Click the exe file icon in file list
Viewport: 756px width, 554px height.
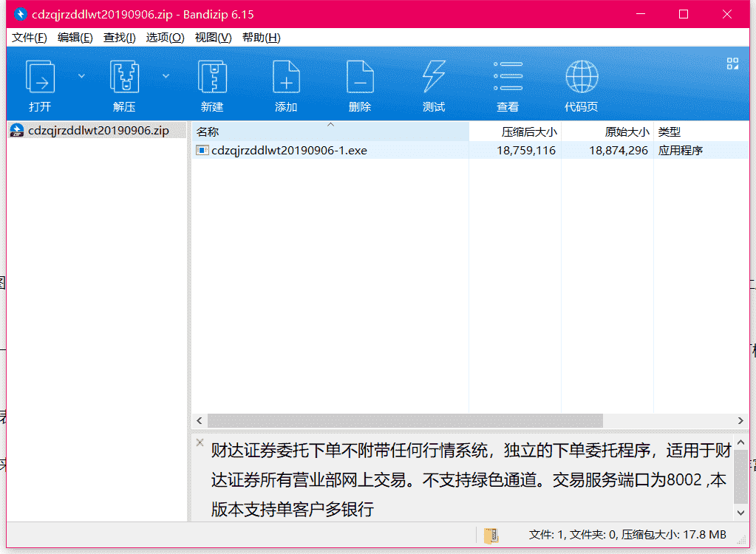202,150
